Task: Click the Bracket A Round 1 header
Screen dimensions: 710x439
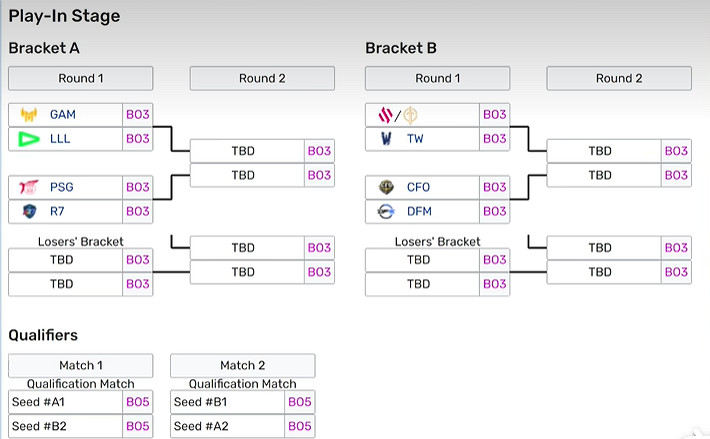Action: [x=80, y=78]
